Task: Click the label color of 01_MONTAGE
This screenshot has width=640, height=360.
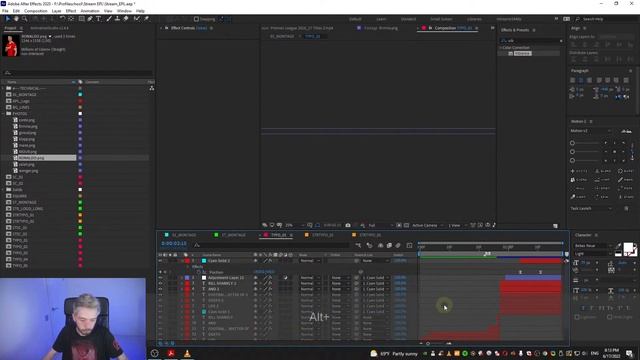Action: (x=80, y=95)
